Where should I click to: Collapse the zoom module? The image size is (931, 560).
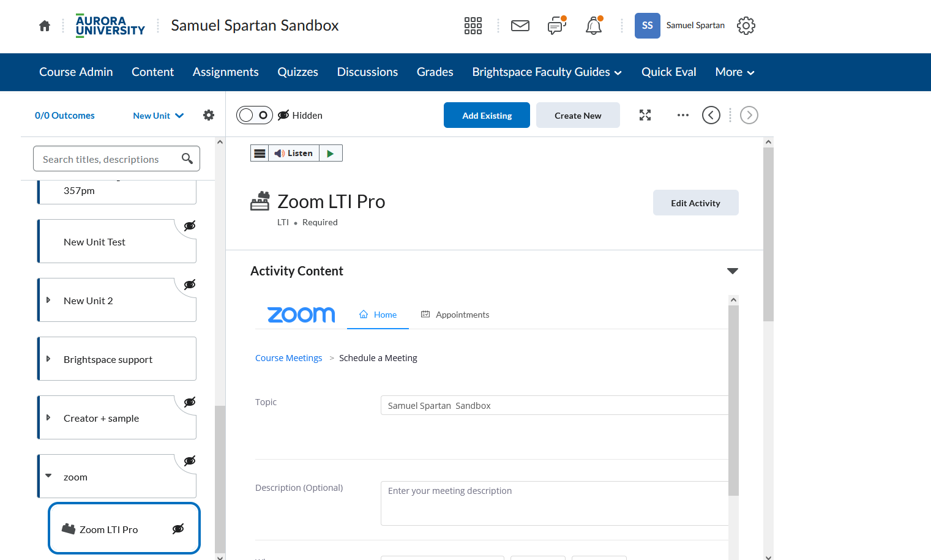point(48,476)
